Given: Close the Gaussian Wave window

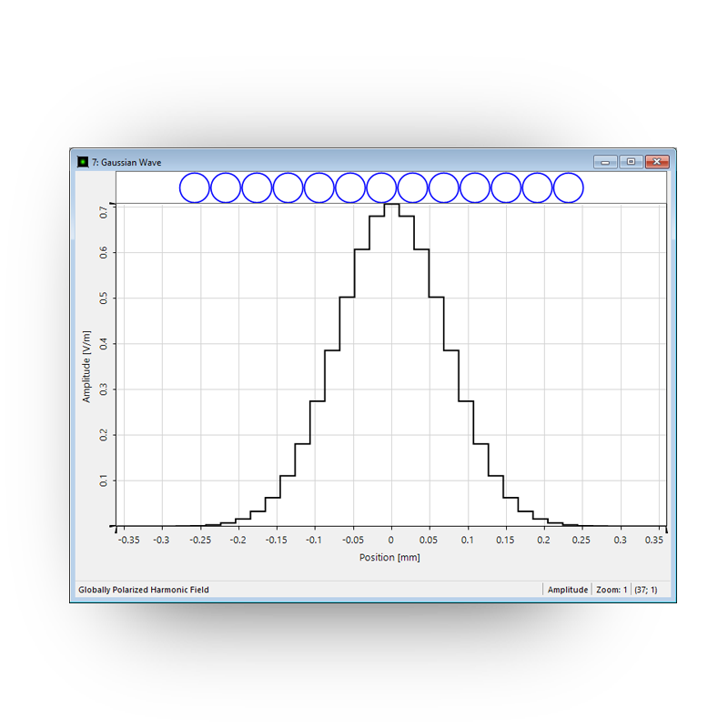Looking at the screenshot, I should click(x=656, y=162).
